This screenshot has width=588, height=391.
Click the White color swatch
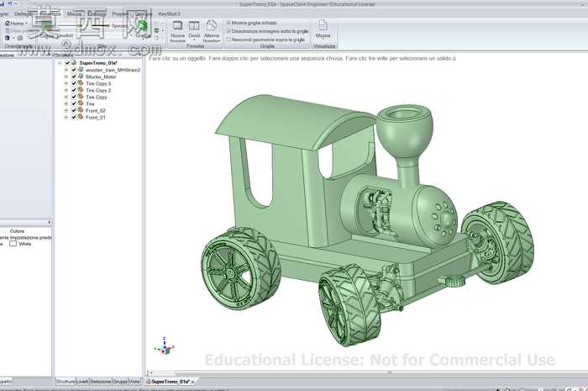tap(13, 244)
